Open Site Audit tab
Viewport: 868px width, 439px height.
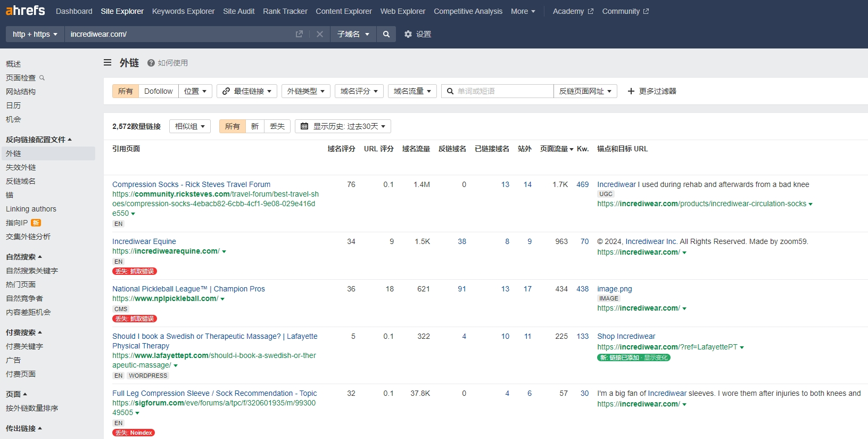[239, 11]
